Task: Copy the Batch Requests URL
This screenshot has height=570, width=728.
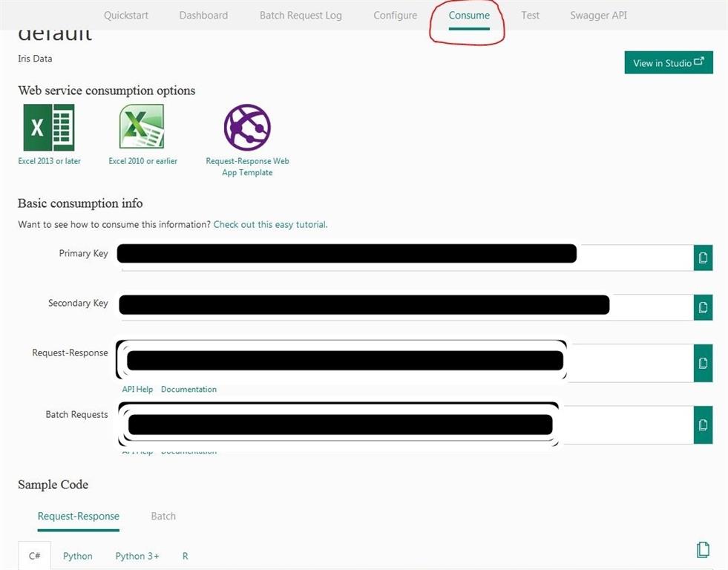Action: 703,425
